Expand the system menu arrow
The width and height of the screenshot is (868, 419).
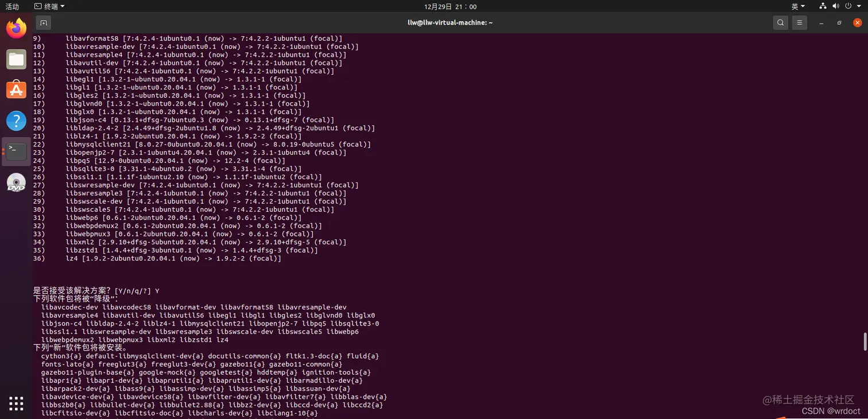pyautogui.click(x=859, y=6)
